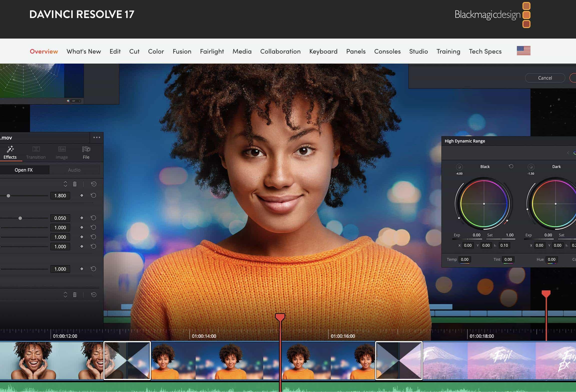Reorder the lower effect with up-down arrows
Screen dimensions: 576x392
click(x=65, y=295)
